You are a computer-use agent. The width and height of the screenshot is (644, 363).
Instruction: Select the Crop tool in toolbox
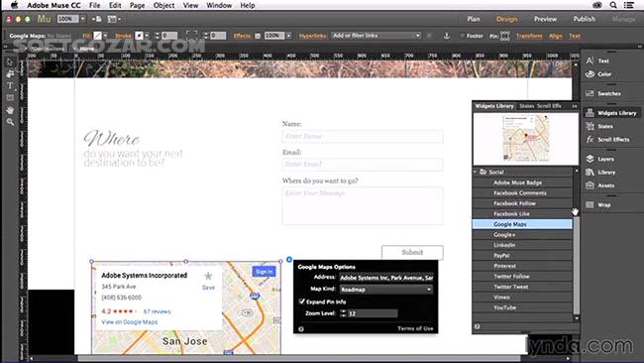[10, 73]
